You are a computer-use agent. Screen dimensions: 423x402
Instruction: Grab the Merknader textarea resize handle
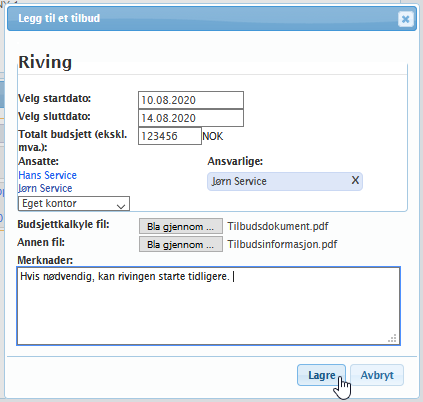point(393,338)
